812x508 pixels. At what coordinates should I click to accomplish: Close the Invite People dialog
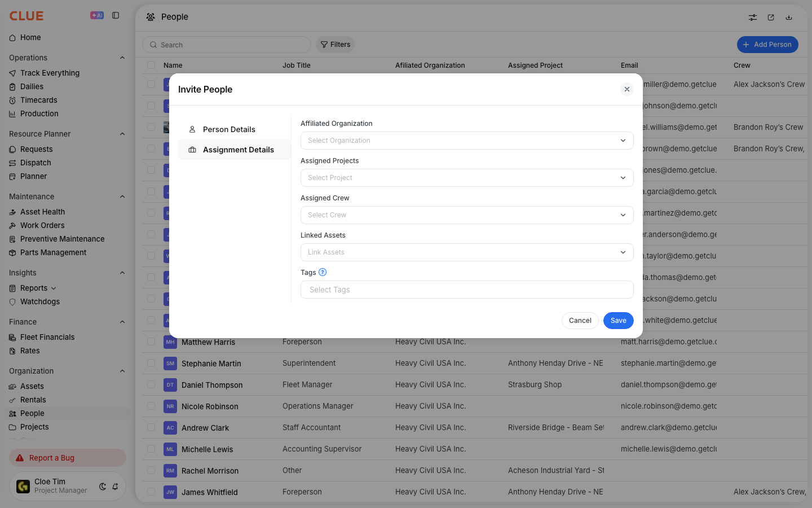tap(627, 89)
